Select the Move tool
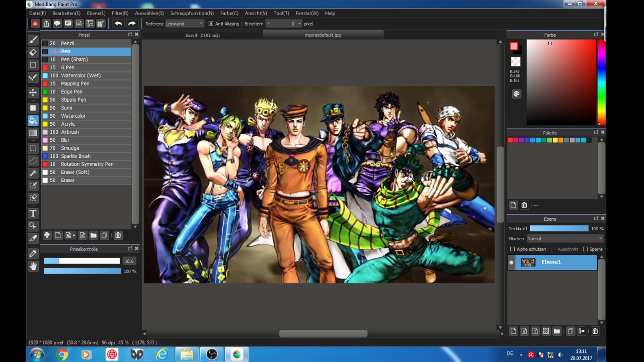Image resolution: width=644 pixels, height=362 pixels. (x=33, y=92)
